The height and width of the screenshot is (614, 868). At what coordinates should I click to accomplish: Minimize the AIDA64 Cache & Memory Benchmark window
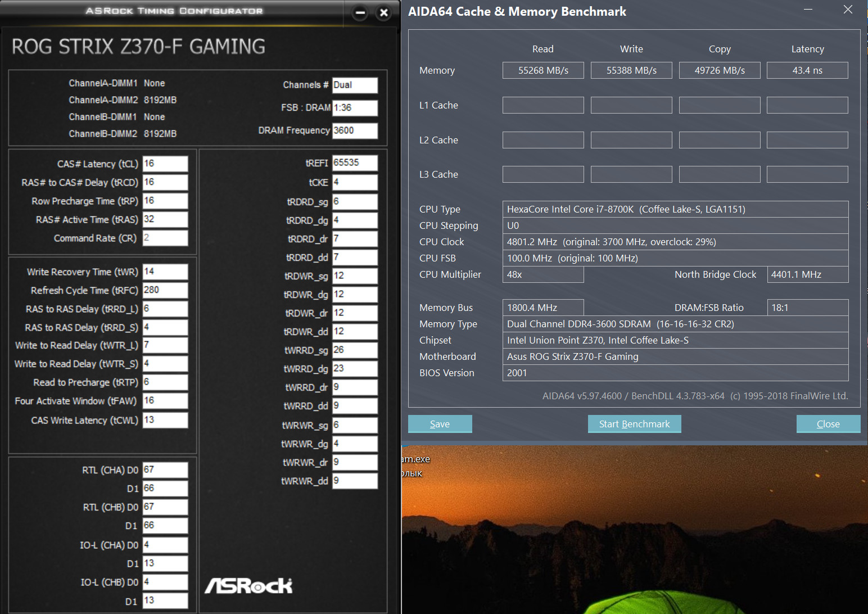click(x=808, y=10)
